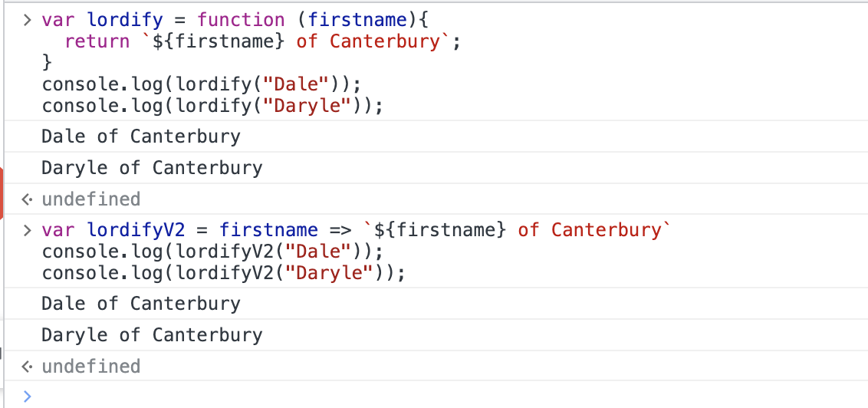Click the input chevron beside var lordify

28,20
